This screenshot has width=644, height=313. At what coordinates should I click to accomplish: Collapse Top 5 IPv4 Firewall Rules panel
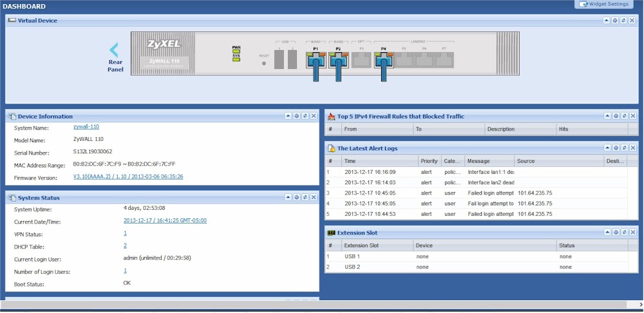coord(607,116)
